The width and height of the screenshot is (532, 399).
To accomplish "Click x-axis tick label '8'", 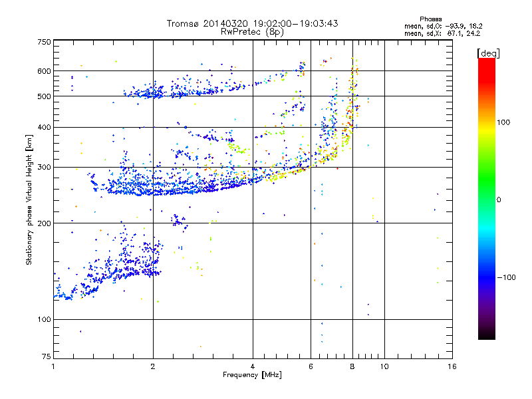I will coord(352,366).
